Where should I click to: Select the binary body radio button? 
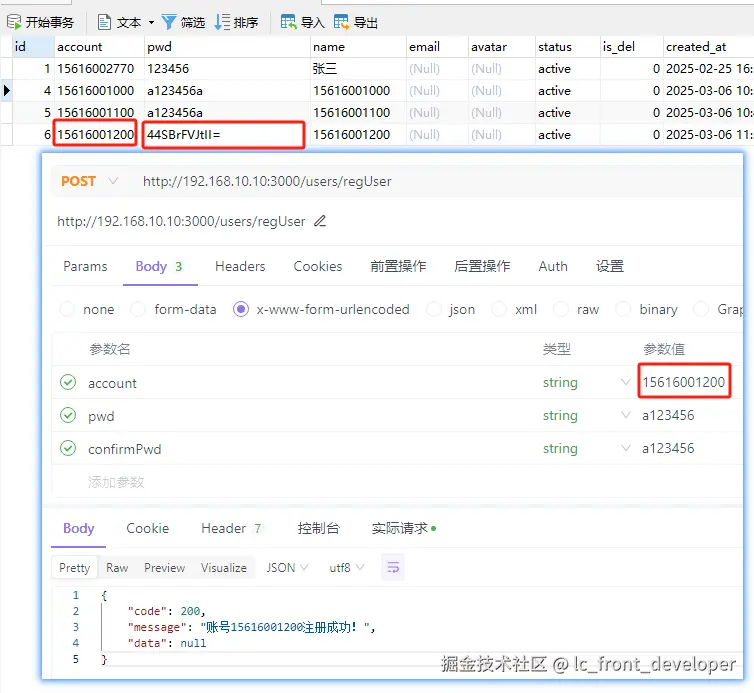tap(623, 309)
